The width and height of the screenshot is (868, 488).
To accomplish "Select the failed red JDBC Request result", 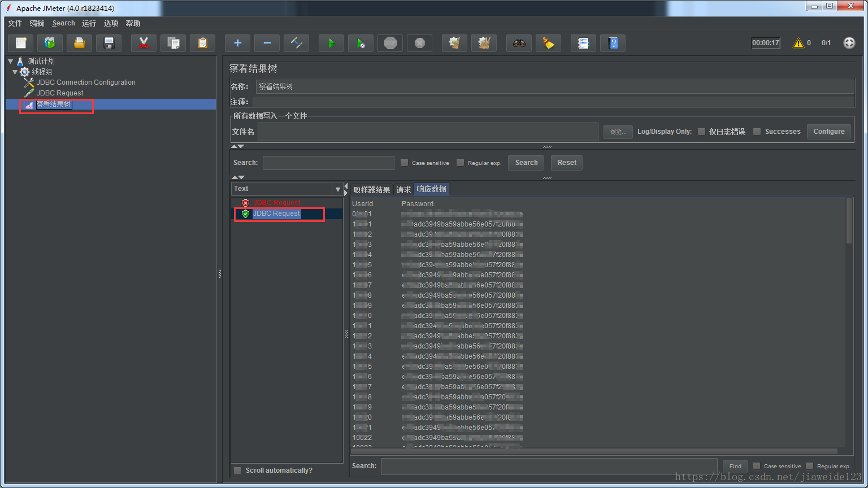I will (276, 203).
